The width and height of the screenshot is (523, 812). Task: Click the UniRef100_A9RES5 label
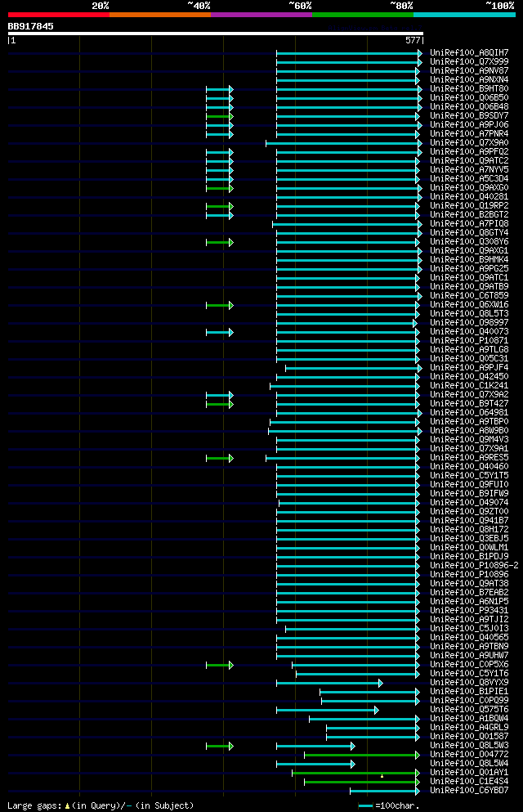click(x=469, y=458)
